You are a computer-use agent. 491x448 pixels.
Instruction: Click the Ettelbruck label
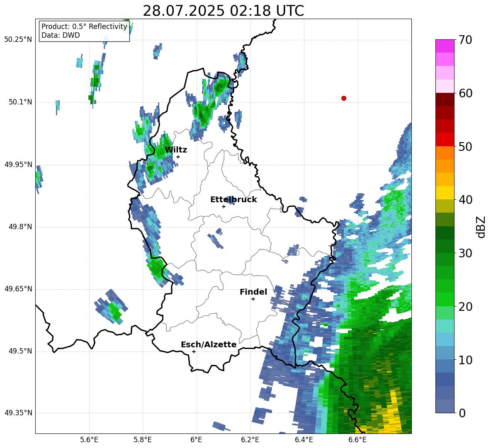point(233,200)
